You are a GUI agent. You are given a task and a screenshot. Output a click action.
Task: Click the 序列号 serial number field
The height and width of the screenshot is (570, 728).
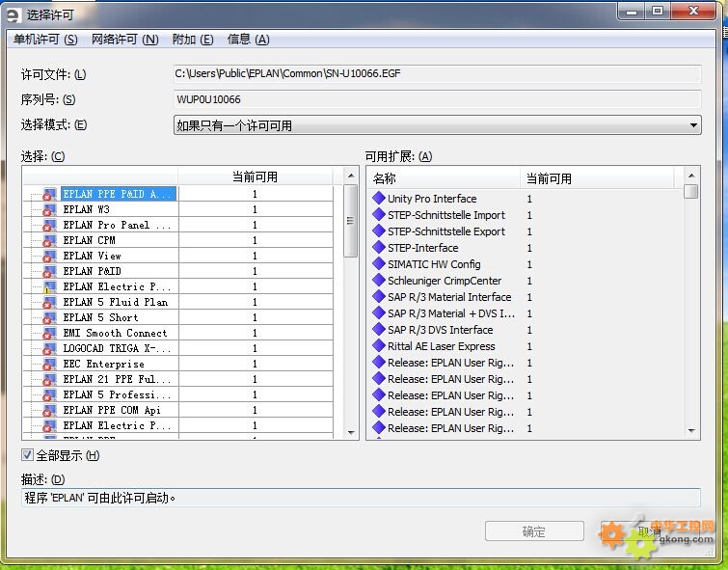coord(437,99)
